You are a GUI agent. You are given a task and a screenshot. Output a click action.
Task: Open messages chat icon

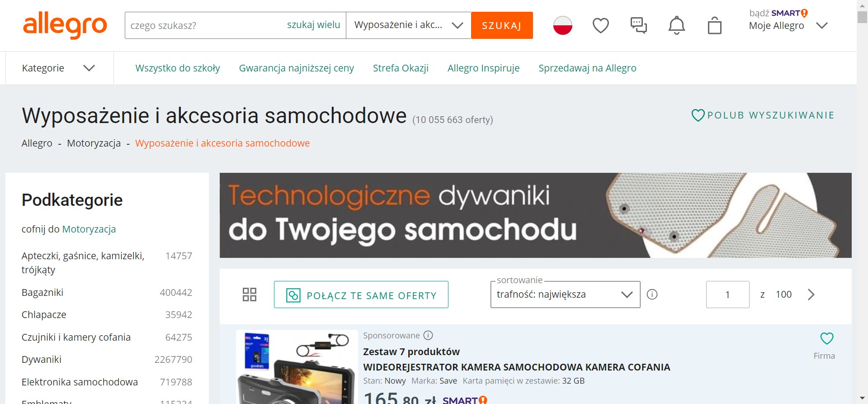point(639,25)
